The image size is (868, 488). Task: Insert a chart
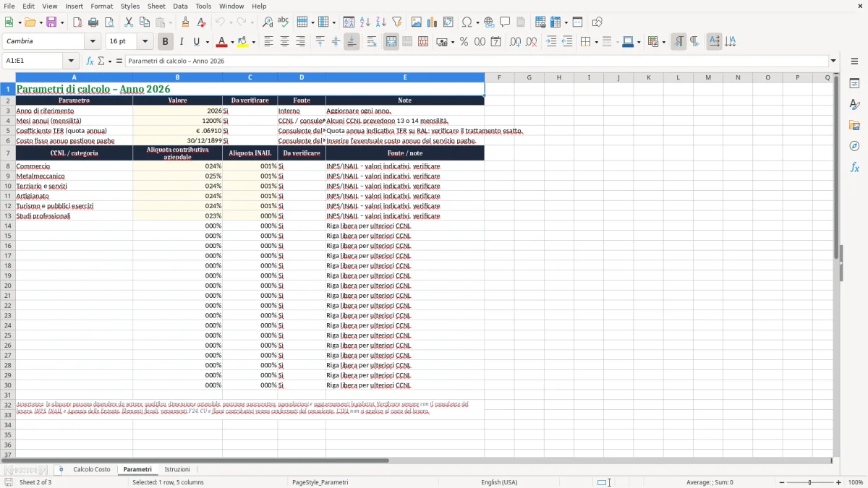pyautogui.click(x=433, y=22)
